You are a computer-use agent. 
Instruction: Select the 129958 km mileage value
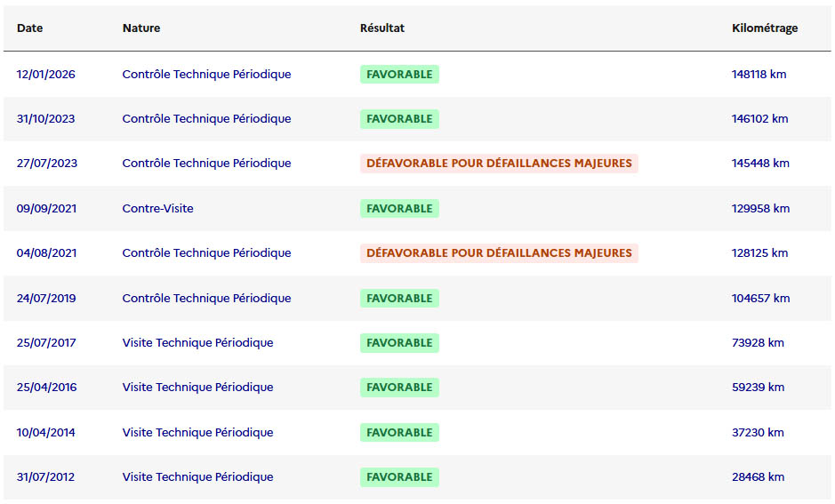pyautogui.click(x=760, y=209)
